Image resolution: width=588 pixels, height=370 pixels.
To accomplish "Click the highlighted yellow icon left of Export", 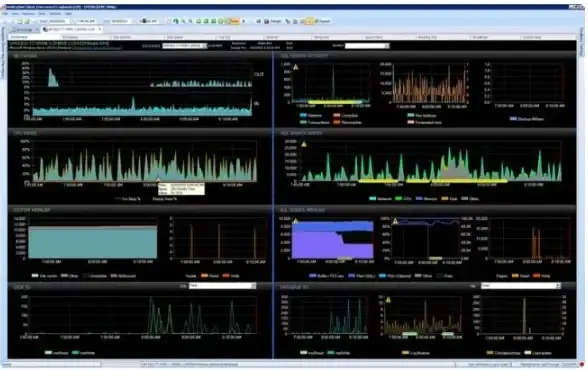I will pyautogui.click(x=309, y=21).
